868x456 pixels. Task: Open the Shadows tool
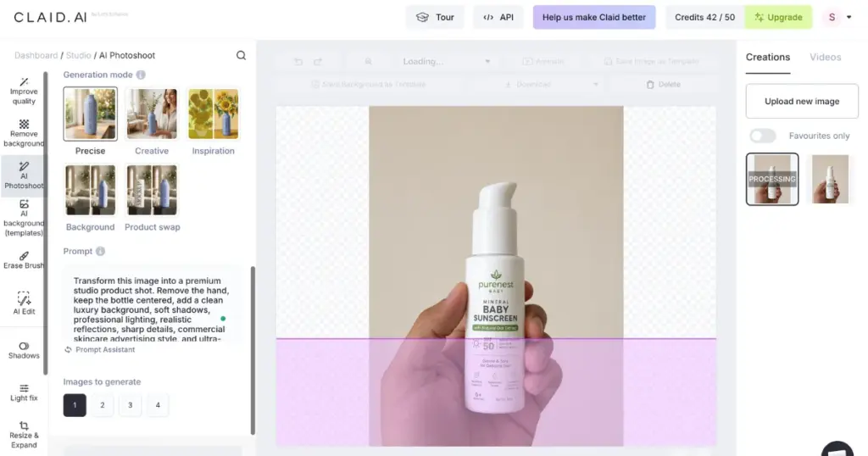pos(24,350)
